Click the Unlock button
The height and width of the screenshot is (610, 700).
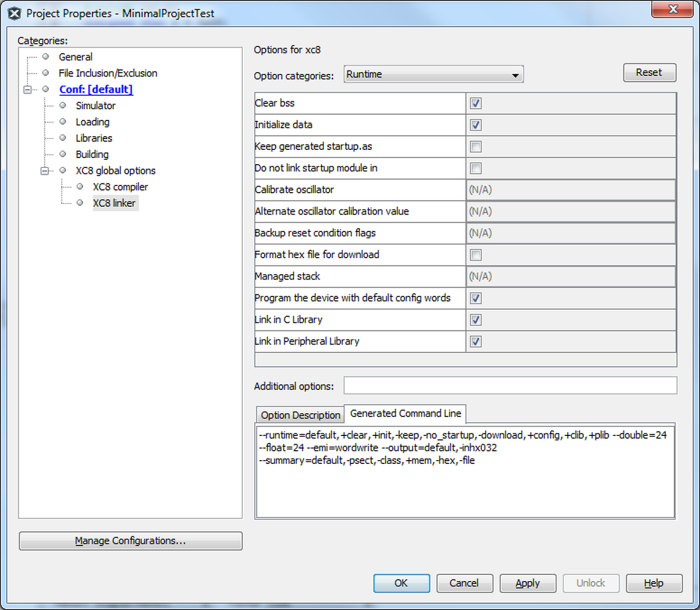[x=591, y=583]
